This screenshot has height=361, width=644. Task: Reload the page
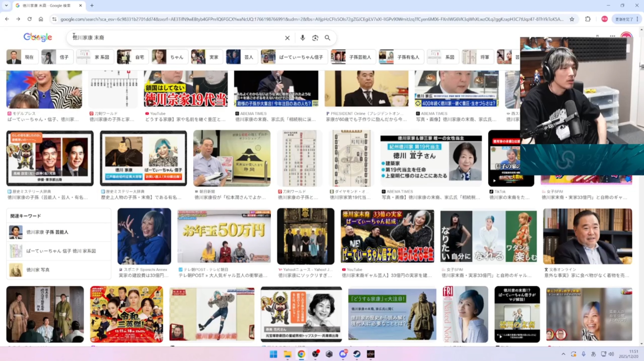pos(30,19)
